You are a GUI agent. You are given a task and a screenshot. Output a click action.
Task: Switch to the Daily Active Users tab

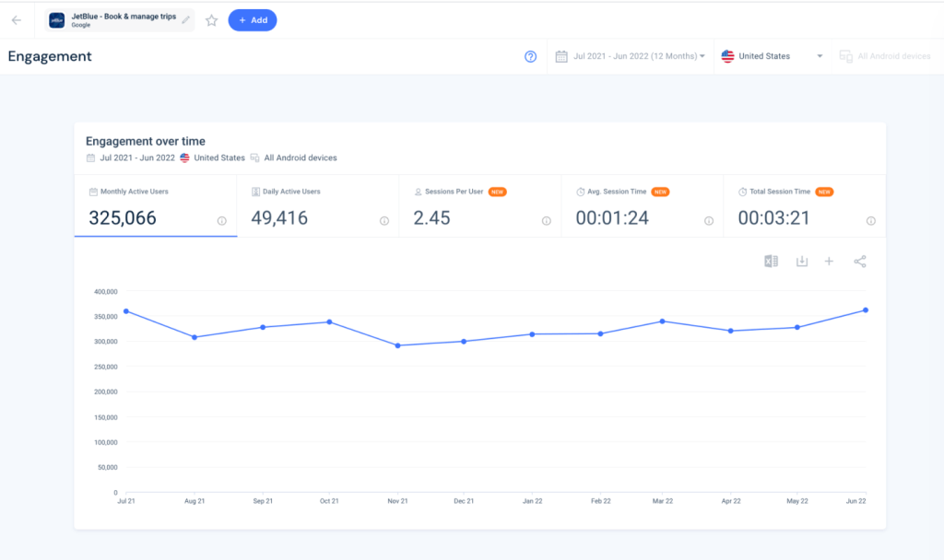tap(318, 205)
